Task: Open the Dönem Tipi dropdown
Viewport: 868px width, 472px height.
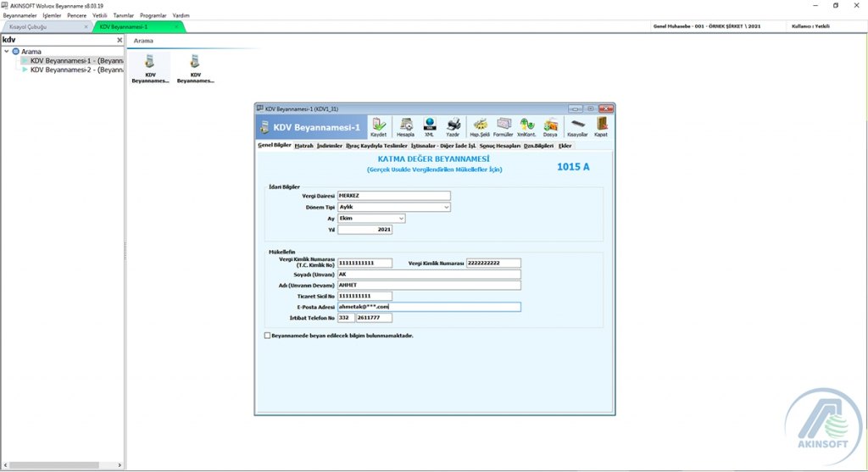Action: (x=446, y=207)
